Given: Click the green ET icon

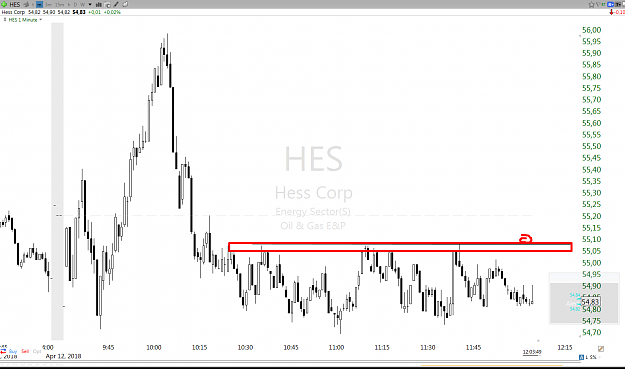Looking at the screenshot, I should point(603,4).
